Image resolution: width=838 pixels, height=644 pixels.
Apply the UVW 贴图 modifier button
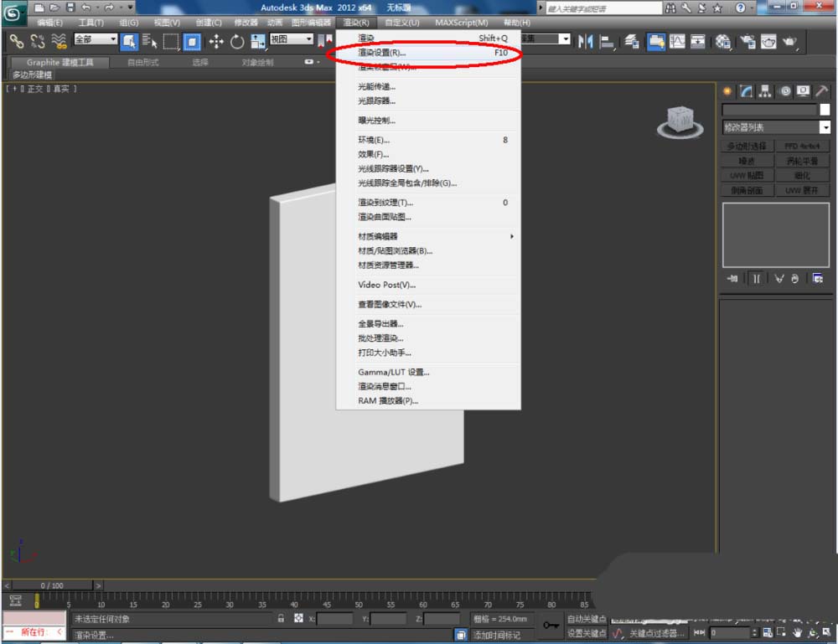[x=746, y=175]
